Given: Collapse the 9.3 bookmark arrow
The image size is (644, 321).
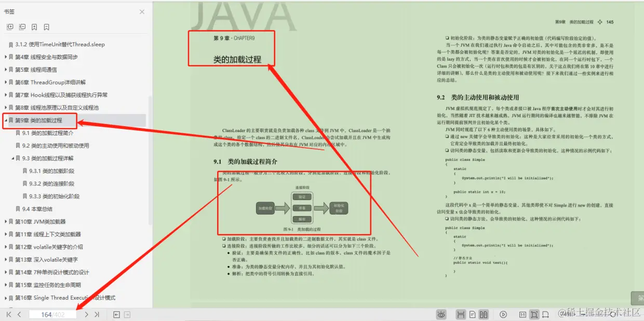Looking at the screenshot, I should click(x=12, y=158).
